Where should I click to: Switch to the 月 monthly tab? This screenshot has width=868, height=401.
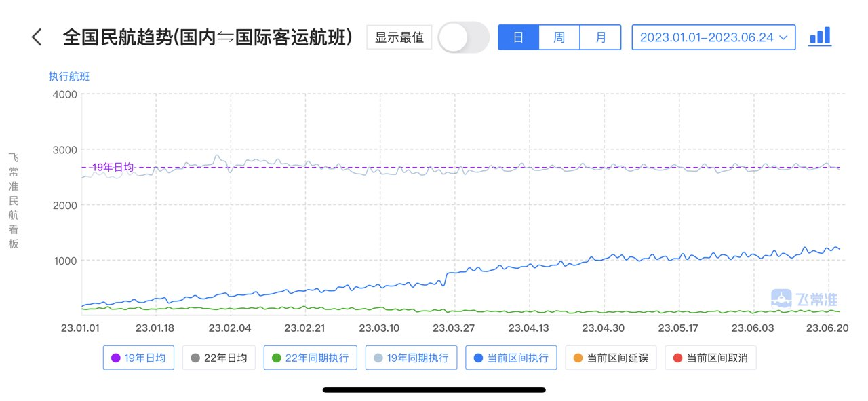[x=601, y=37]
